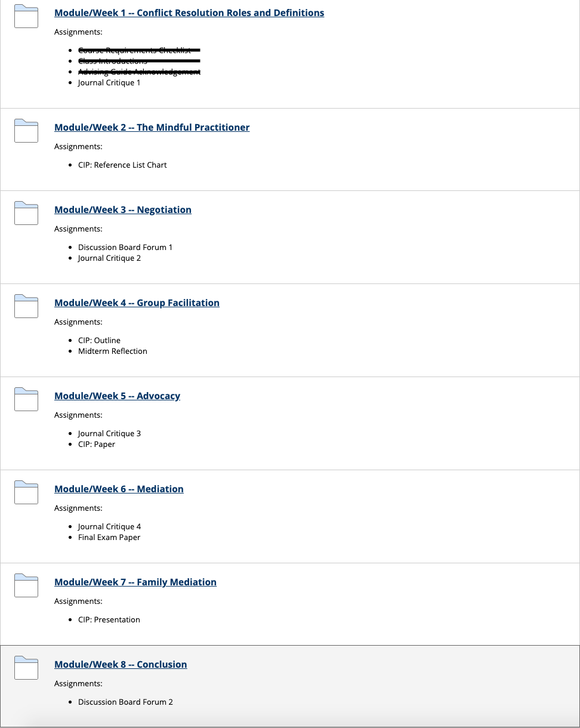The image size is (580, 728).
Task: Open the folder icon for Week 5 Advocacy
Action: [x=26, y=399]
